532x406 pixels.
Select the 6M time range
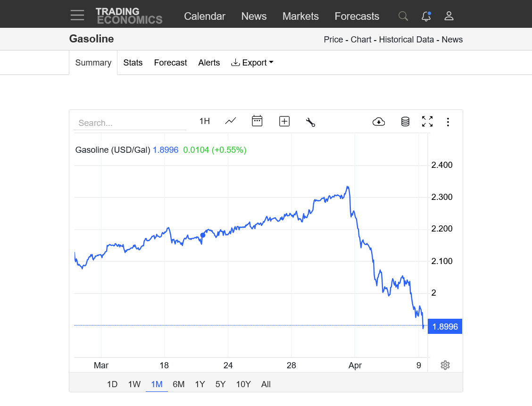click(178, 384)
